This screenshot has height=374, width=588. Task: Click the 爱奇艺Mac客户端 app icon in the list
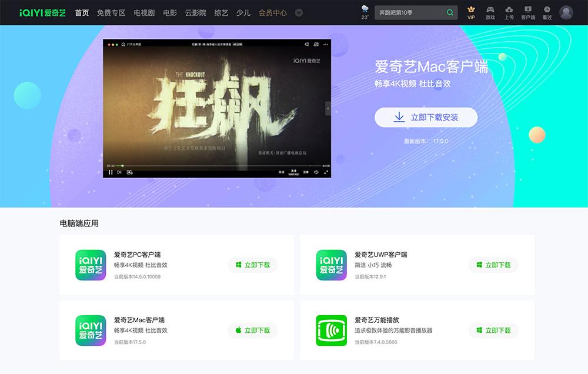click(x=91, y=330)
